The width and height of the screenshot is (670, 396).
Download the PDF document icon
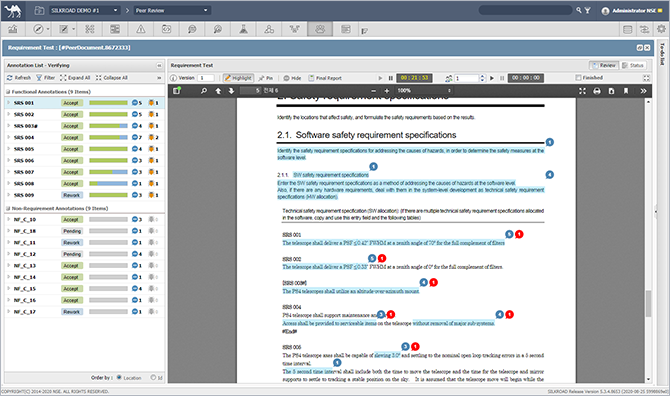pyautogui.click(x=611, y=91)
